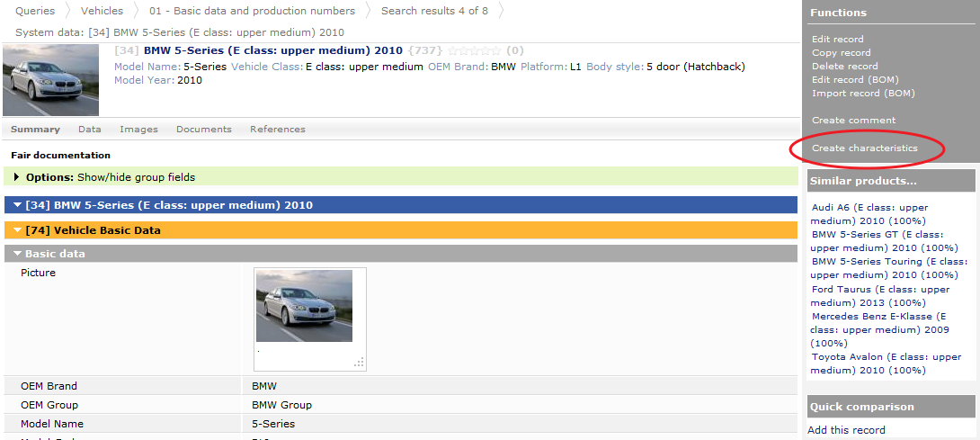This screenshot has height=440, width=980.
Task: Click the Model Year value 2010 in header
Action: click(x=190, y=81)
